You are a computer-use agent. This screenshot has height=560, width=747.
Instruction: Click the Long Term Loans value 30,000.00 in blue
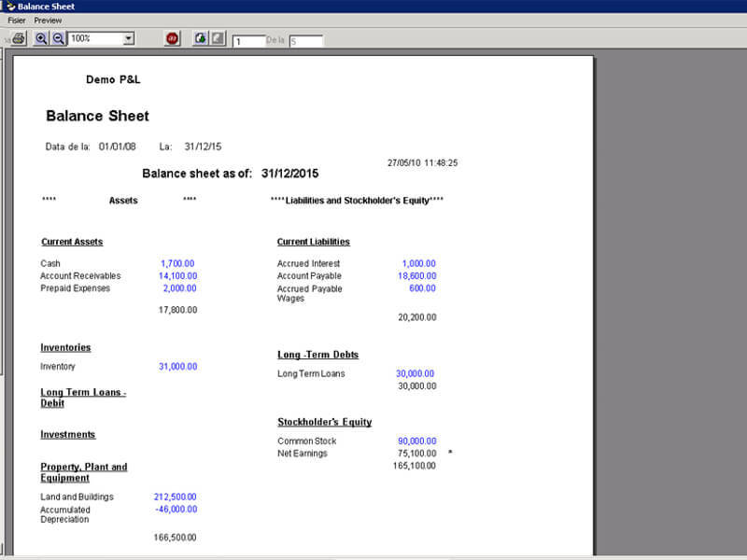415,374
